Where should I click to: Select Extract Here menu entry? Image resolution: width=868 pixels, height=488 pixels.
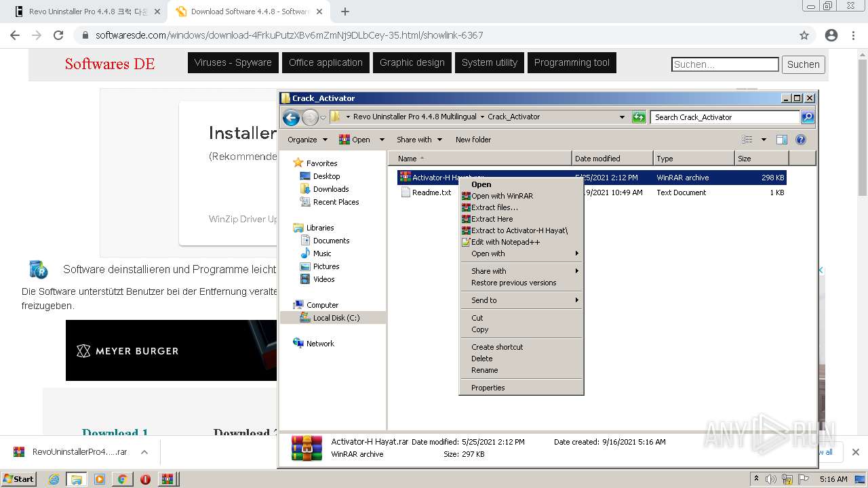click(521, 219)
